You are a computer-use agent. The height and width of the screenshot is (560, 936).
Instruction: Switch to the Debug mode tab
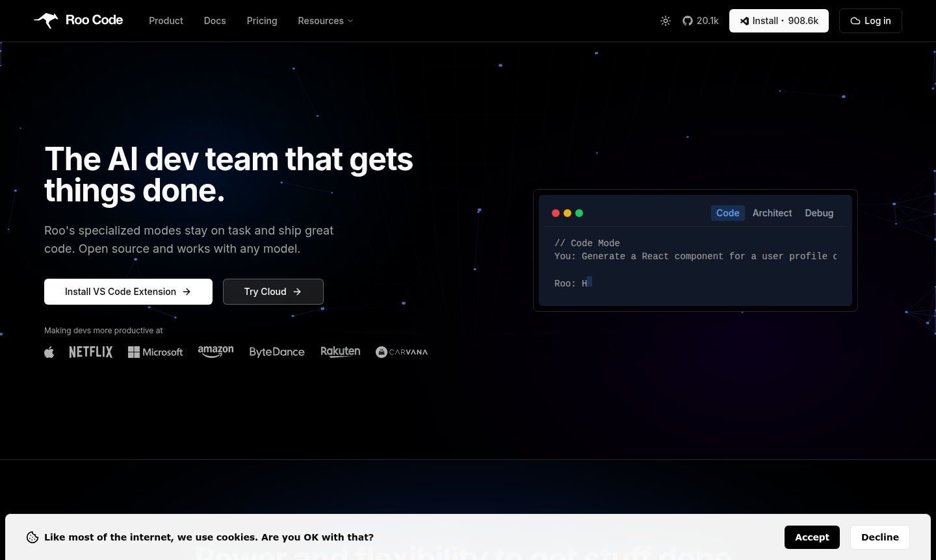819,213
